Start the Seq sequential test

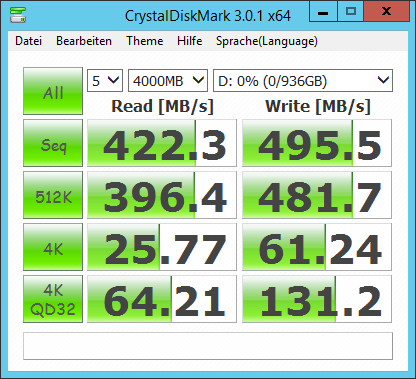click(53, 143)
